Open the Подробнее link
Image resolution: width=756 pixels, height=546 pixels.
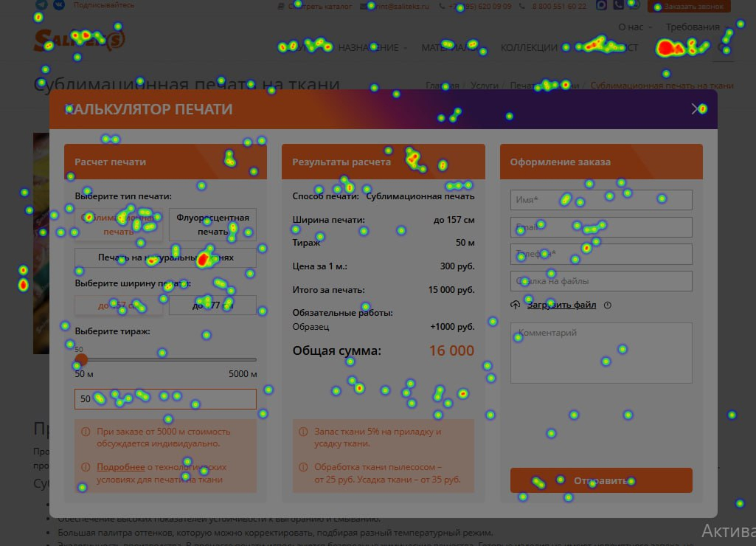(x=120, y=467)
